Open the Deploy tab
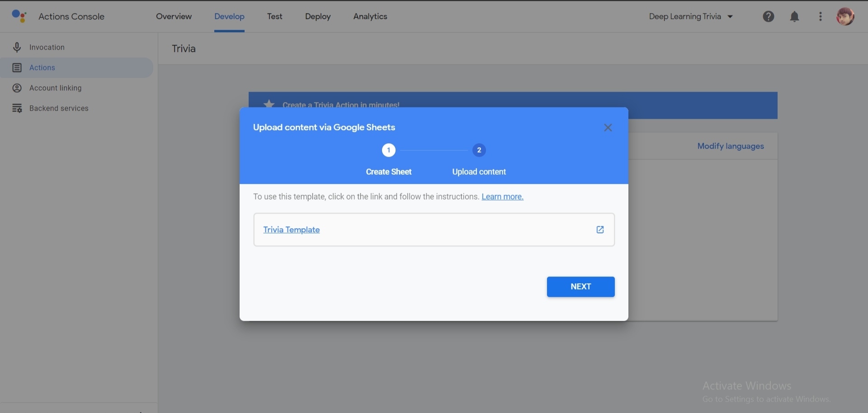This screenshot has width=868, height=413. pyautogui.click(x=318, y=16)
